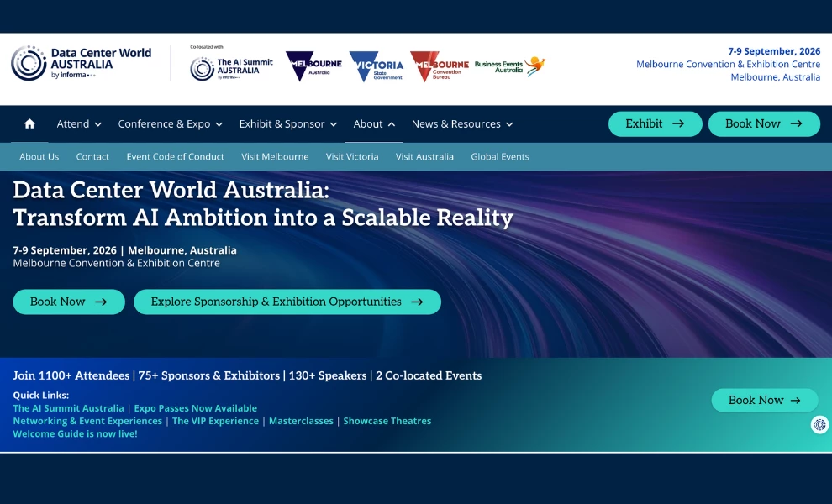This screenshot has height=504, width=832.
Task: Open Visit Victoria submenu item
Action: [x=352, y=156]
